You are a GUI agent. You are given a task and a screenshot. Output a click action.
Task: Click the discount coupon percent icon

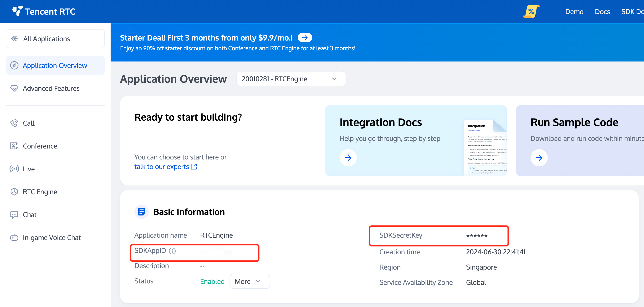tap(531, 11)
